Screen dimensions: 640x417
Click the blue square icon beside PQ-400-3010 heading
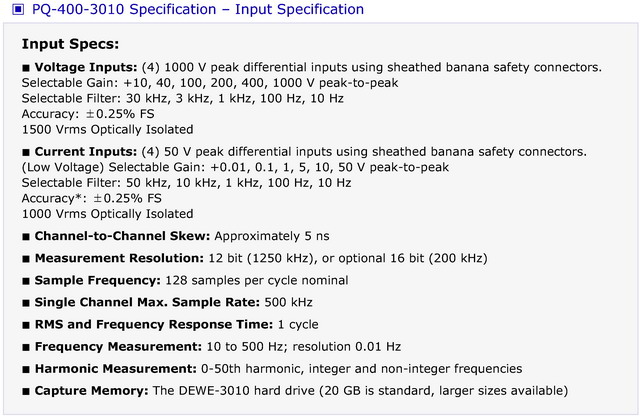18,9
